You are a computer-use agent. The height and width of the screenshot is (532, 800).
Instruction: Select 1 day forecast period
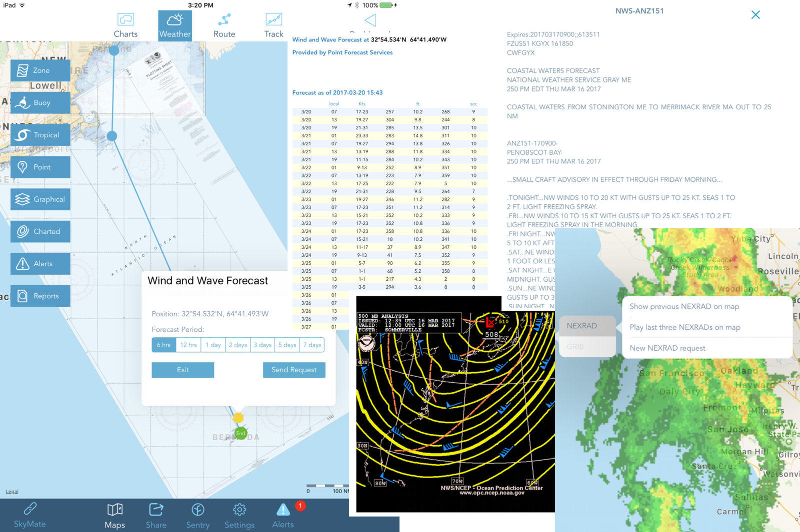pyautogui.click(x=213, y=345)
